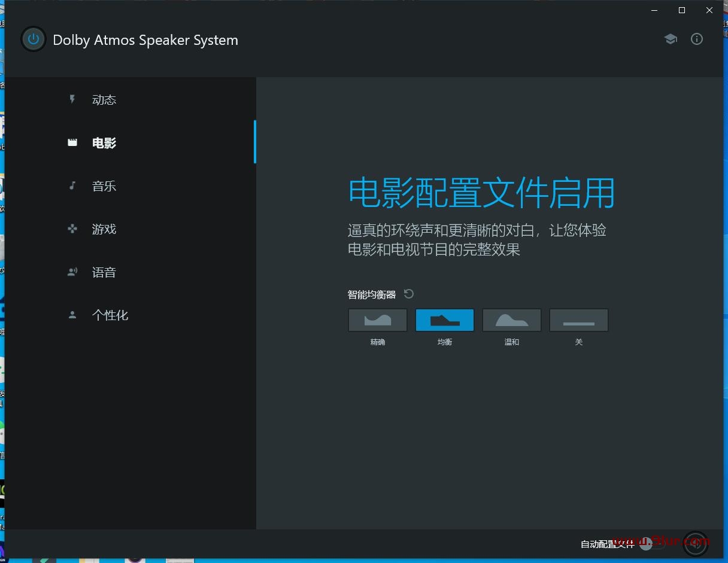Choose the 温和 equalizer preset
728x563 pixels.
pyautogui.click(x=512, y=320)
